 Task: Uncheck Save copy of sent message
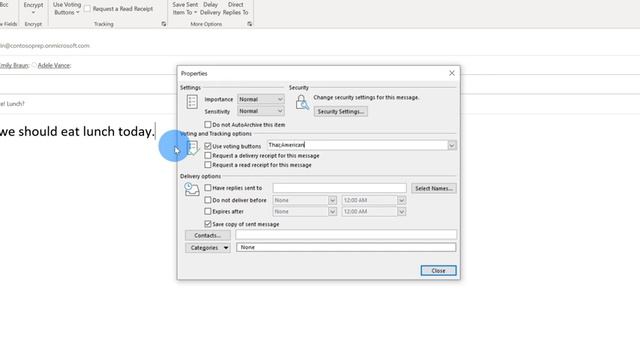click(208, 224)
